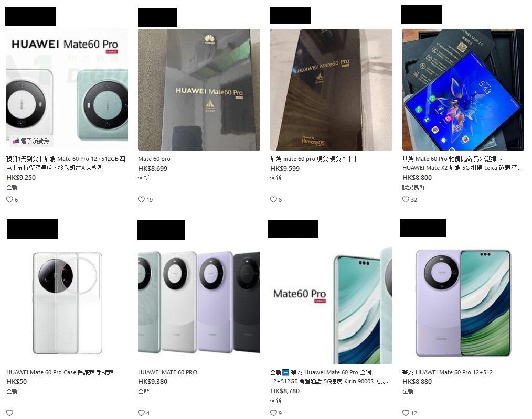This screenshot has width=532, height=419.
Task: Open the Kirin 9000S listing title
Action: 330,377
